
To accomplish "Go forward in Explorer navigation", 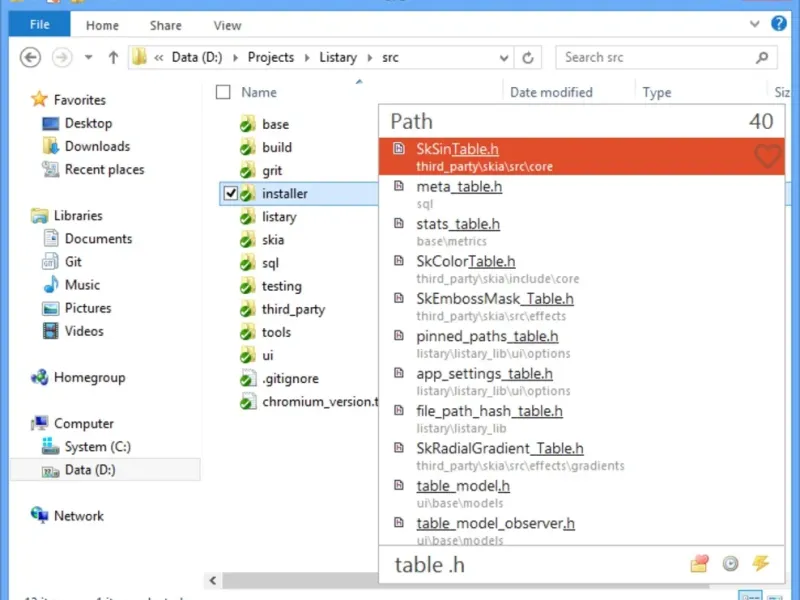I will click(62, 57).
